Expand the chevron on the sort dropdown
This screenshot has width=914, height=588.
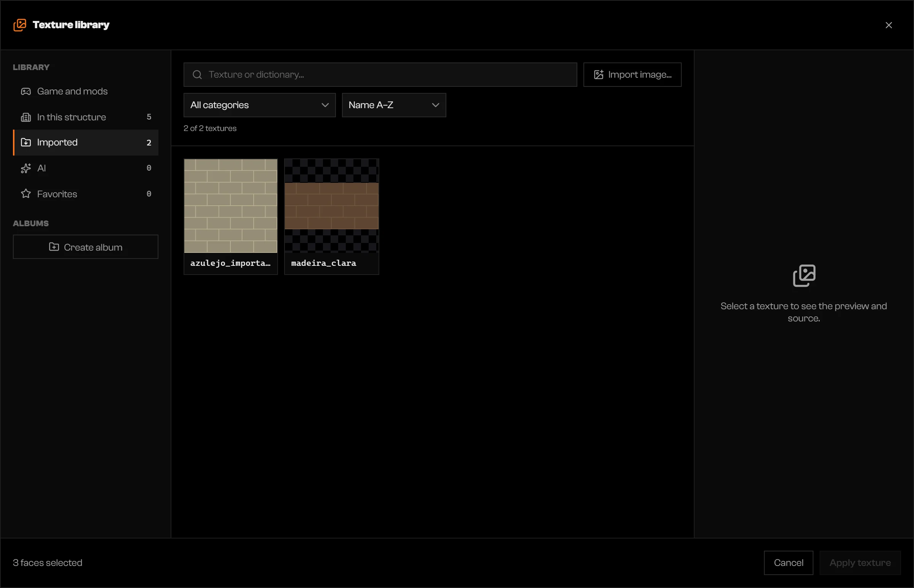click(435, 105)
